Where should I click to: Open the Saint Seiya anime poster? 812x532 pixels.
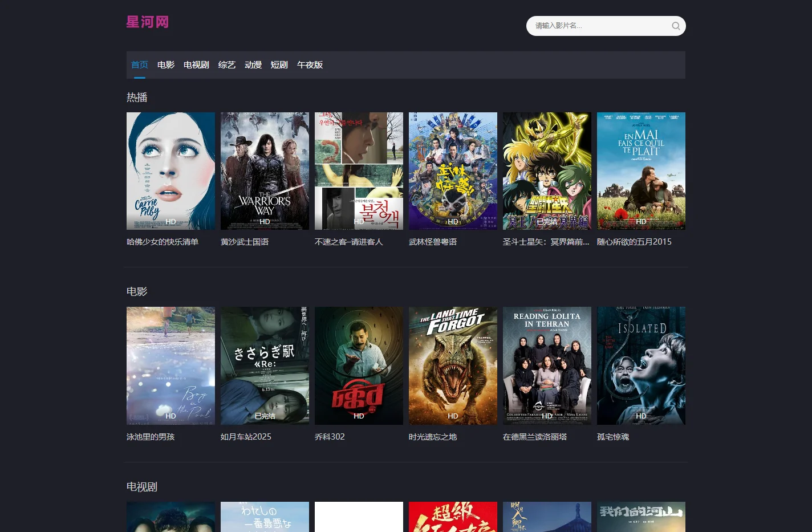(547, 171)
